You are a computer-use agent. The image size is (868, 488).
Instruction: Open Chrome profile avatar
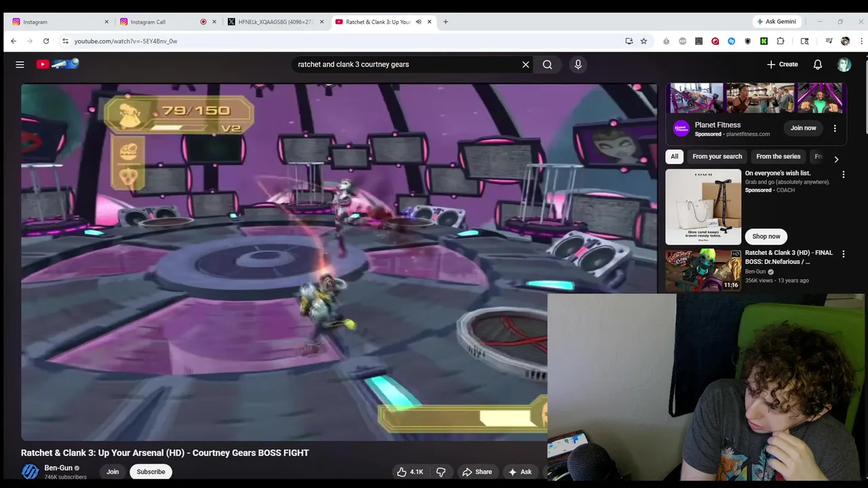[x=845, y=41]
